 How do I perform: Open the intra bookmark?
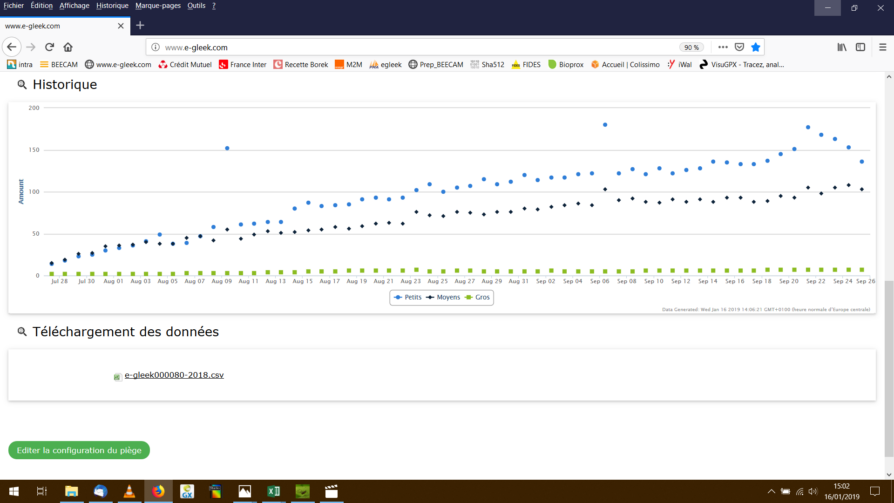19,64
